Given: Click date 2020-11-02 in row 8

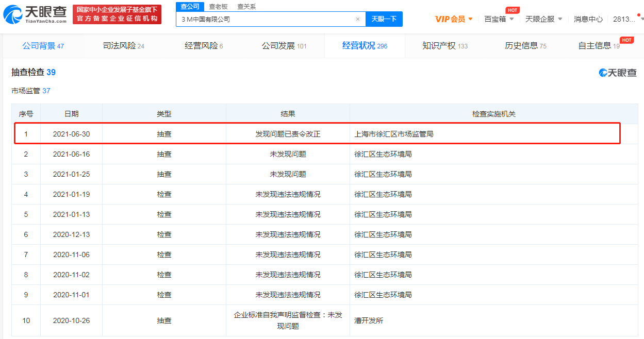Looking at the screenshot, I should coord(71,275).
